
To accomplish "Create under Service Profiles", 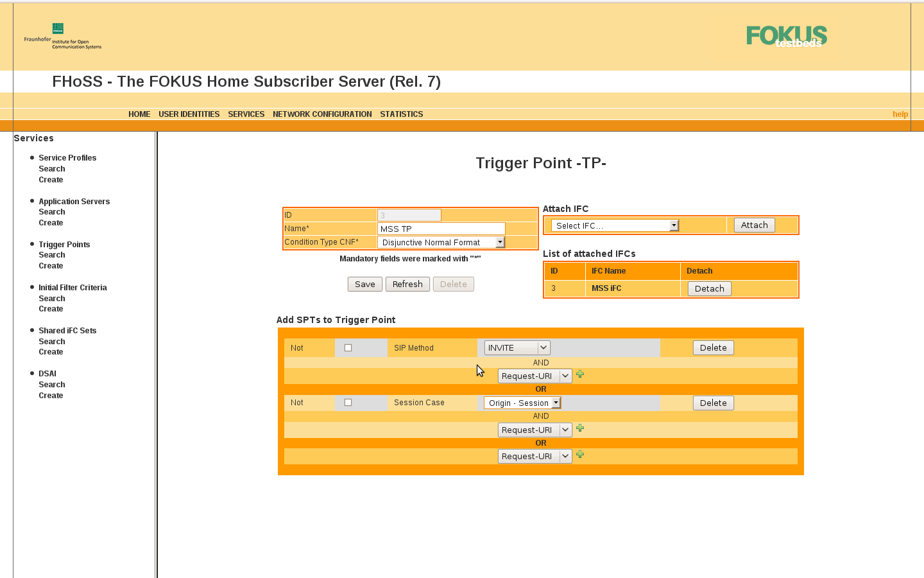I will point(51,180).
